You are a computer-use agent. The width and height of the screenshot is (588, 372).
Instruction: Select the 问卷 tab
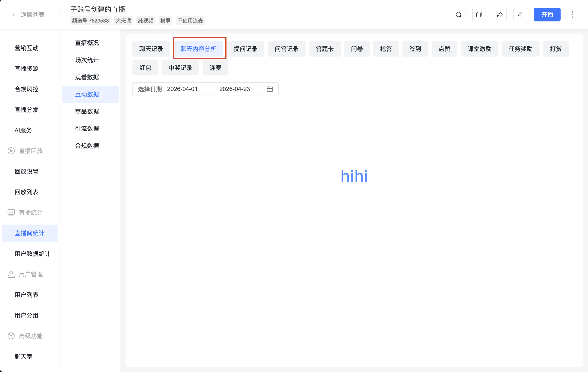(357, 49)
